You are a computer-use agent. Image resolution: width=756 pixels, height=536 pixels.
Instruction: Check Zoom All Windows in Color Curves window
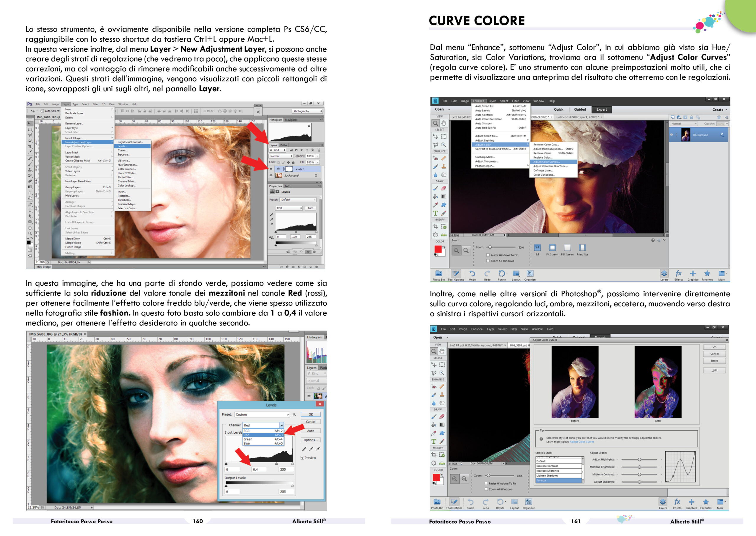click(x=486, y=489)
